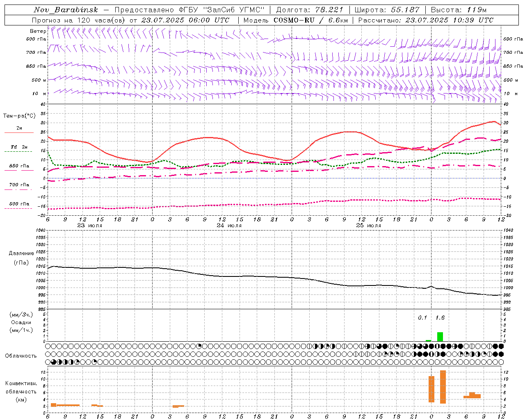Viewport: 525px width, 420px height.
Task: Click the precipitation value 1.6
Action: 440,318
